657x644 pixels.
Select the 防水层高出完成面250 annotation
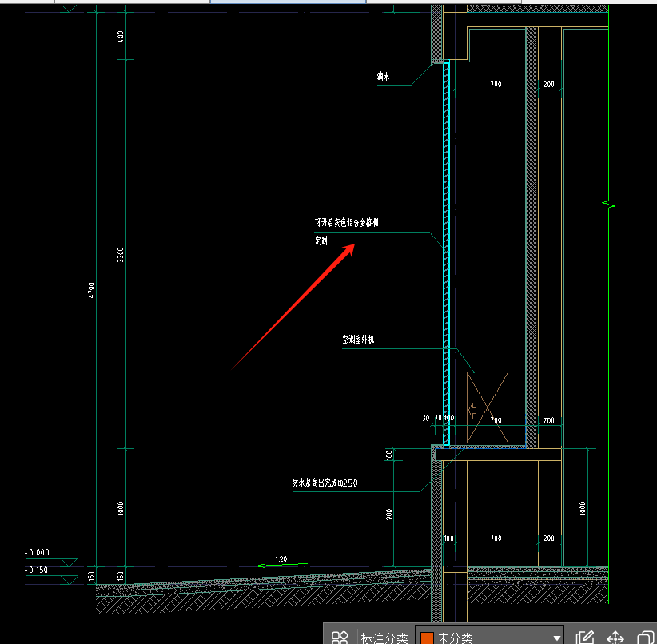pos(325,483)
